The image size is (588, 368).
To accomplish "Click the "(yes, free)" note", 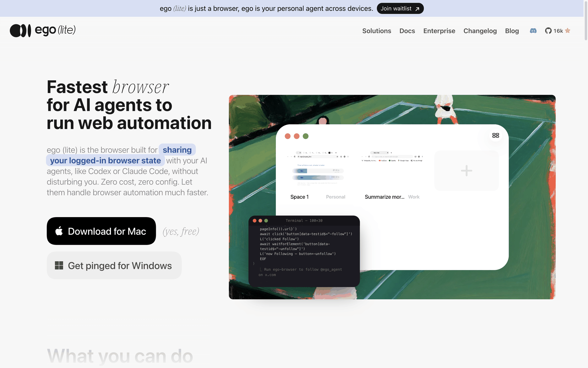I will tap(181, 232).
